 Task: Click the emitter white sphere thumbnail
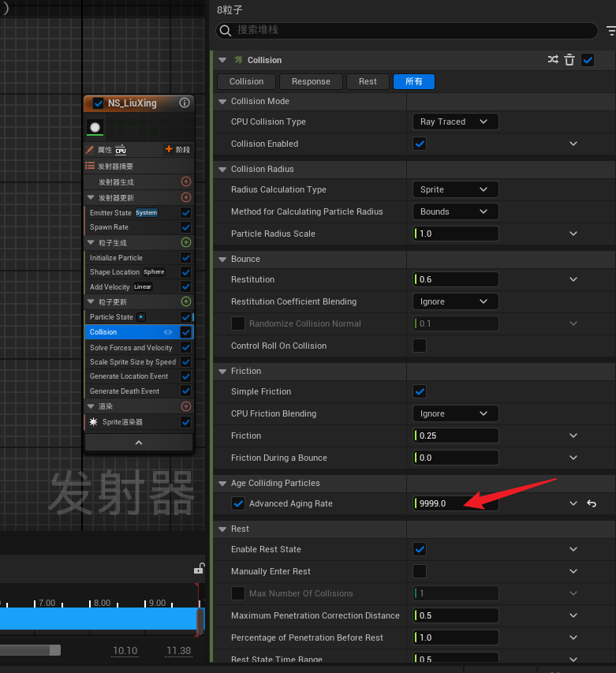pos(95,128)
